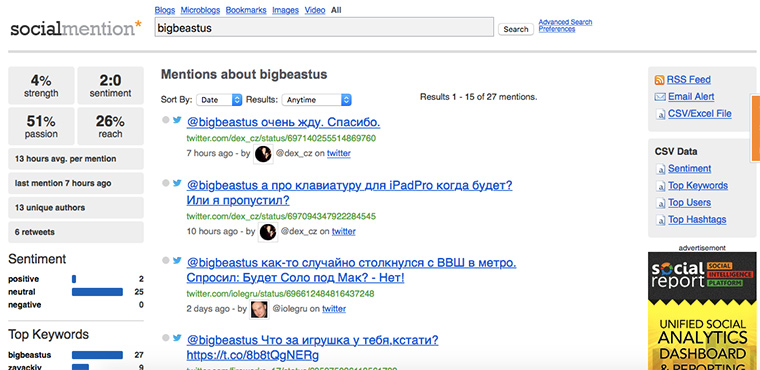This screenshot has width=760, height=370.
Task: Switch to the Blogs search tab
Action: click(165, 10)
